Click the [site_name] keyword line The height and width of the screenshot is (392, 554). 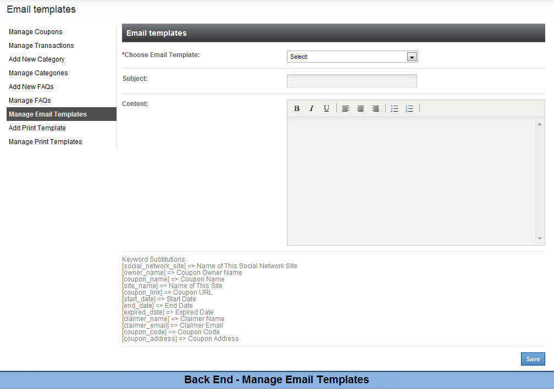click(x=172, y=286)
